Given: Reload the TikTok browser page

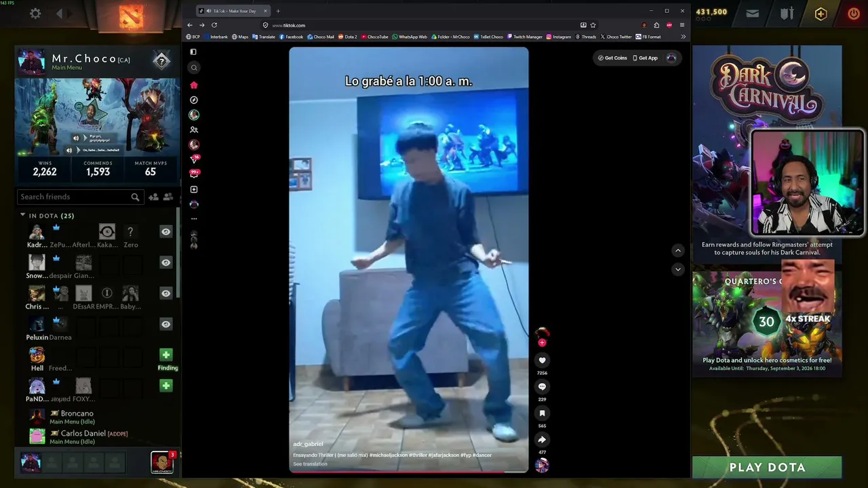Looking at the screenshot, I should click(214, 25).
